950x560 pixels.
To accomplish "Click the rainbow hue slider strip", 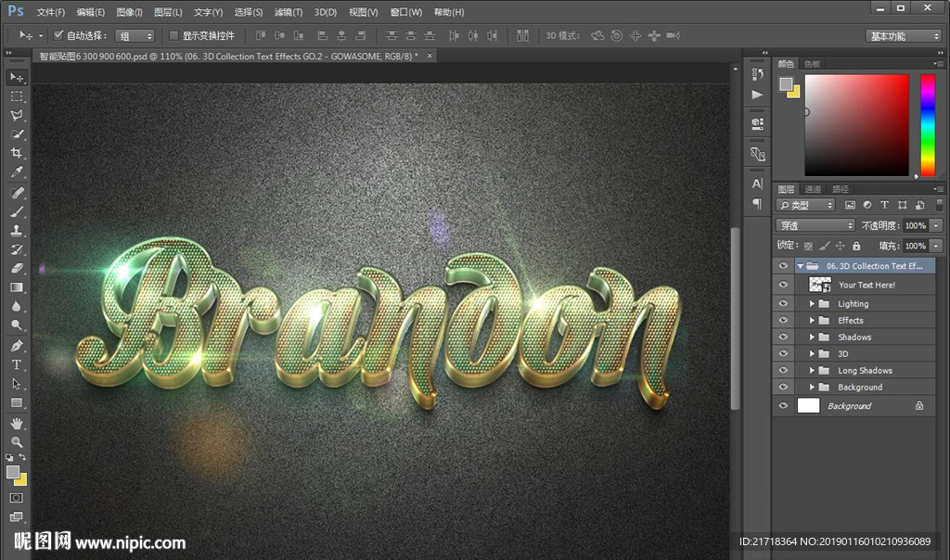I will point(927,124).
